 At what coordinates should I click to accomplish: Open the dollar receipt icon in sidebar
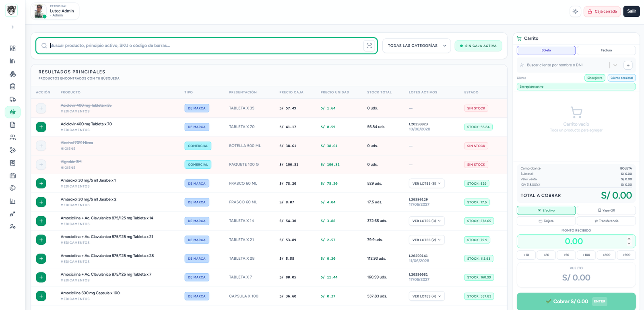tap(12, 163)
